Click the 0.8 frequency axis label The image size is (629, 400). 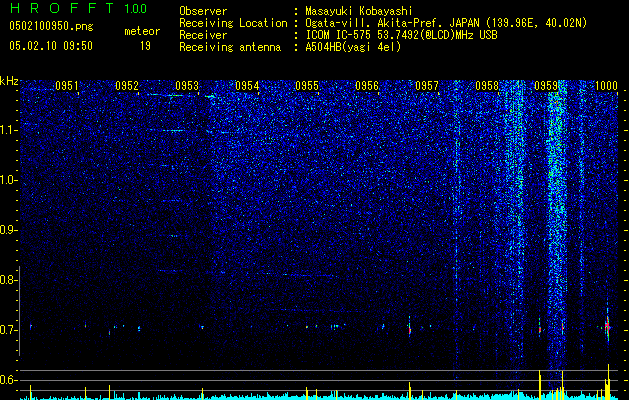click(8, 280)
